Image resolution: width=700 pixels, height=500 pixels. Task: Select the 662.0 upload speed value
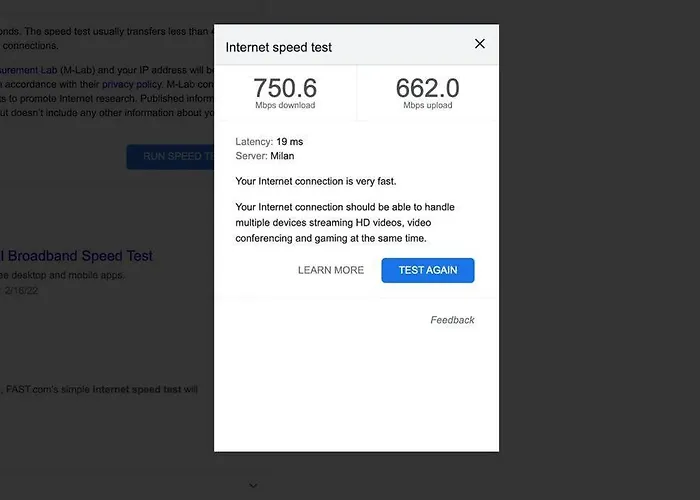click(x=427, y=88)
